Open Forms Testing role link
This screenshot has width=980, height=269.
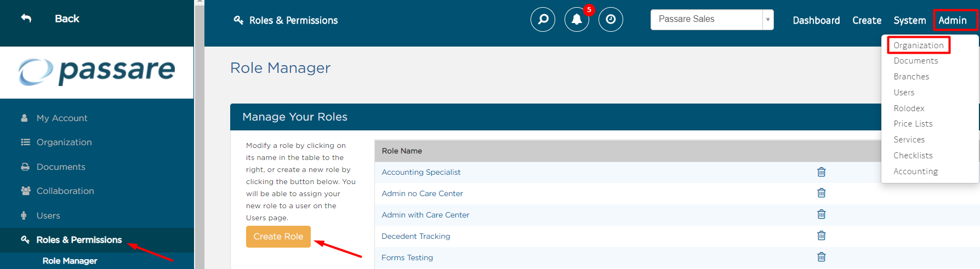pyautogui.click(x=407, y=257)
